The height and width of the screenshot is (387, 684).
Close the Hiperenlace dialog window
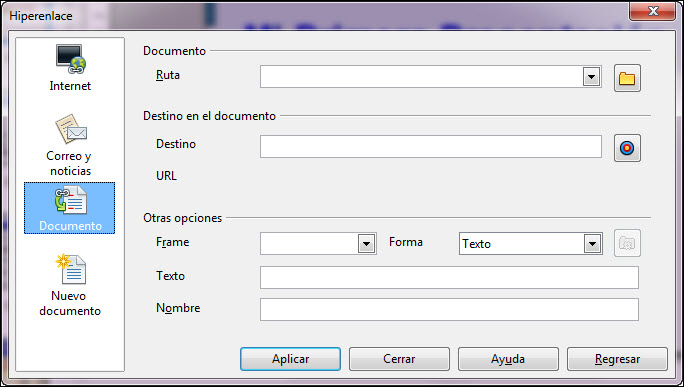click(653, 10)
